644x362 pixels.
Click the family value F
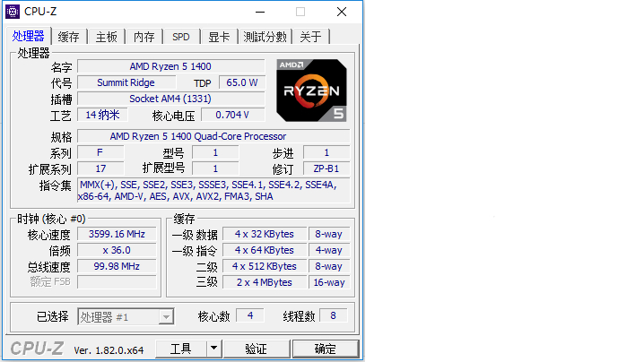(x=100, y=152)
